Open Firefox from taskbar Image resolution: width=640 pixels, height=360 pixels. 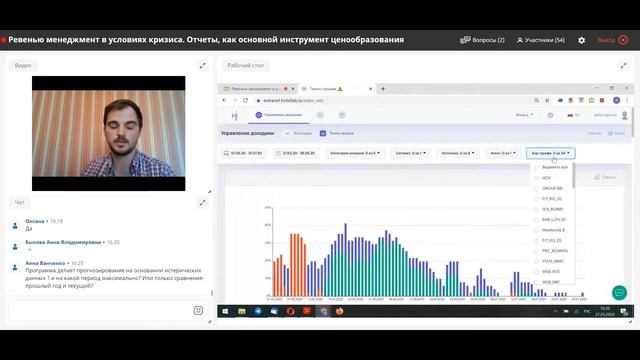coord(339,311)
